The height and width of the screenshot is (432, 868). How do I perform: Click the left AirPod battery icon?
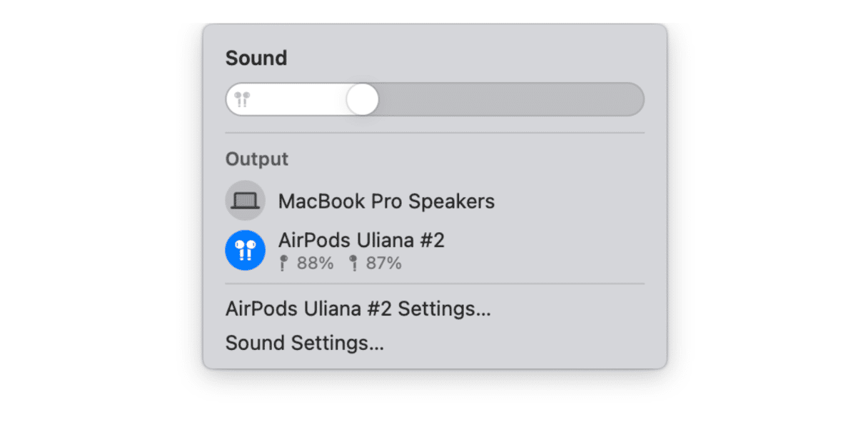[x=283, y=263]
